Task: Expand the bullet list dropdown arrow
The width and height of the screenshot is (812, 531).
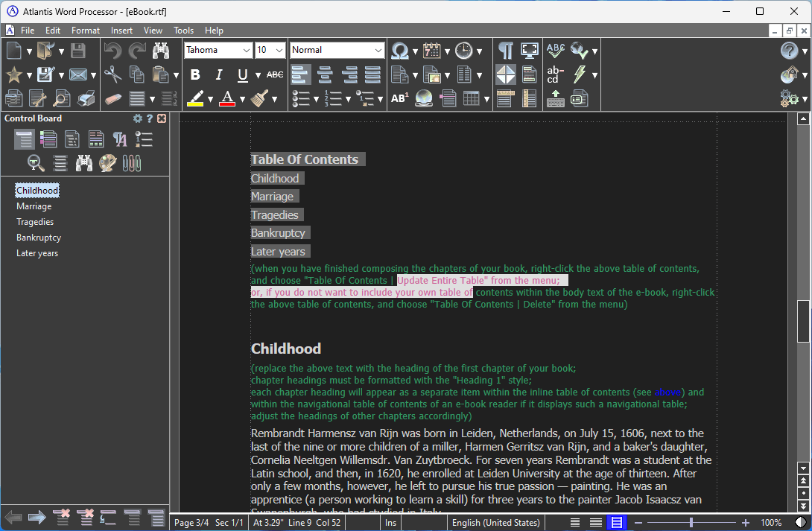Action: point(316,99)
